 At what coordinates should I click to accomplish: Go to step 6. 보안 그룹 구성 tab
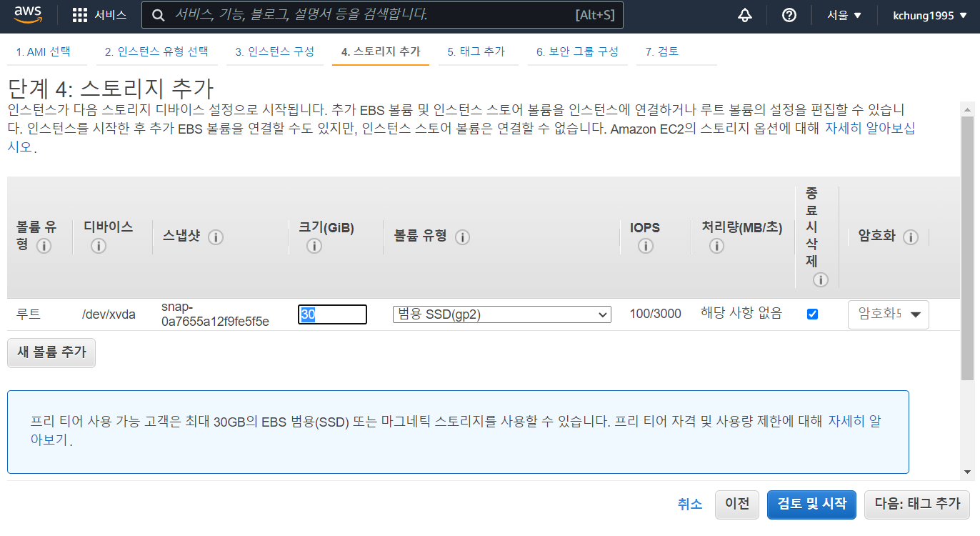[x=578, y=51]
